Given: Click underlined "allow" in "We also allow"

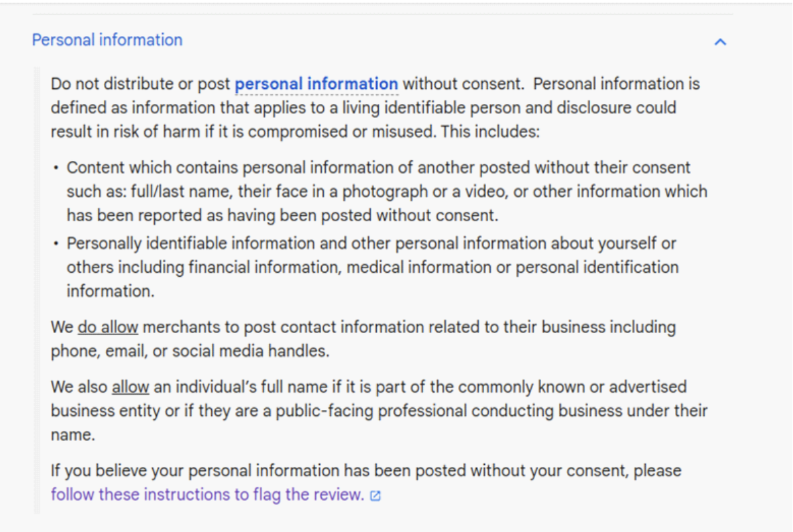Looking at the screenshot, I should [130, 387].
